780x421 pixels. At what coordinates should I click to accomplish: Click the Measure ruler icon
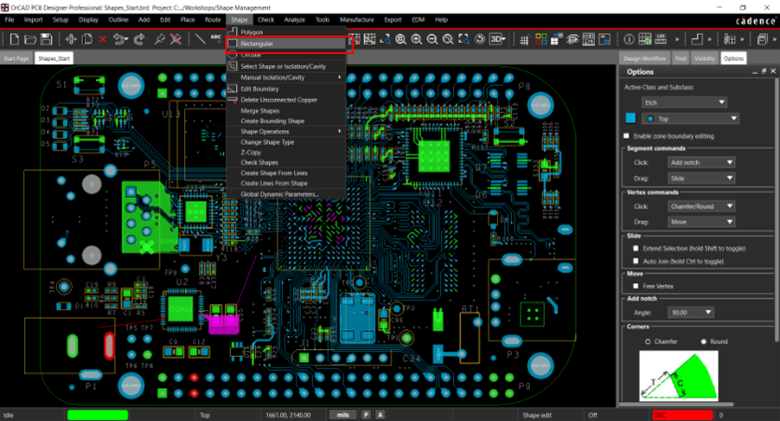(x=661, y=39)
